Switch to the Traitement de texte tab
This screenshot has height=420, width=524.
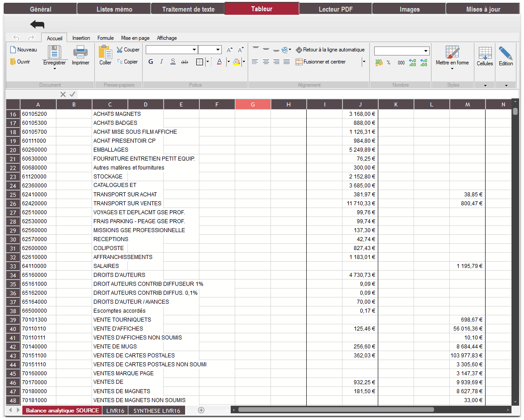coord(188,9)
